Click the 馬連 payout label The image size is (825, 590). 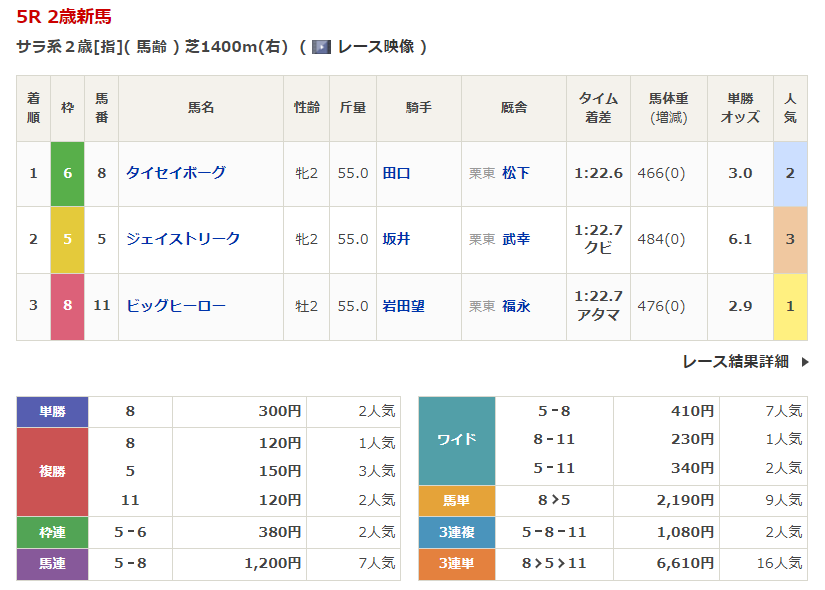(52, 564)
